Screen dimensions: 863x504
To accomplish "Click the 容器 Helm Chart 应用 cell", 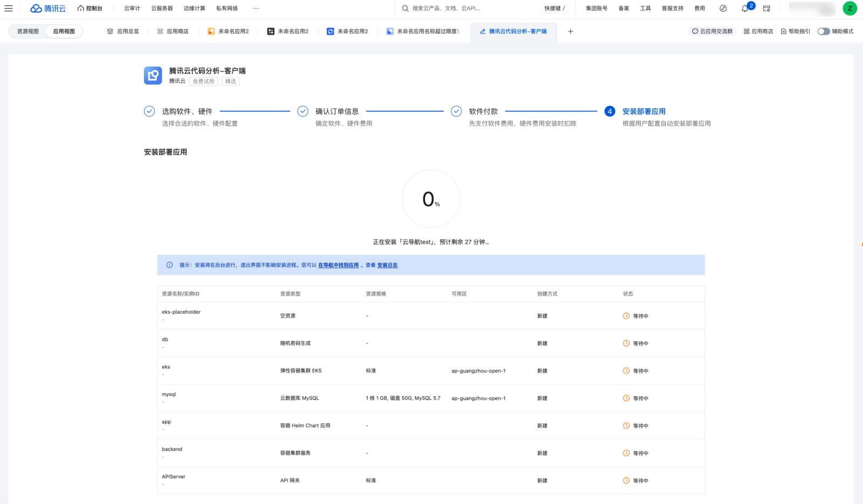I will 305,426.
